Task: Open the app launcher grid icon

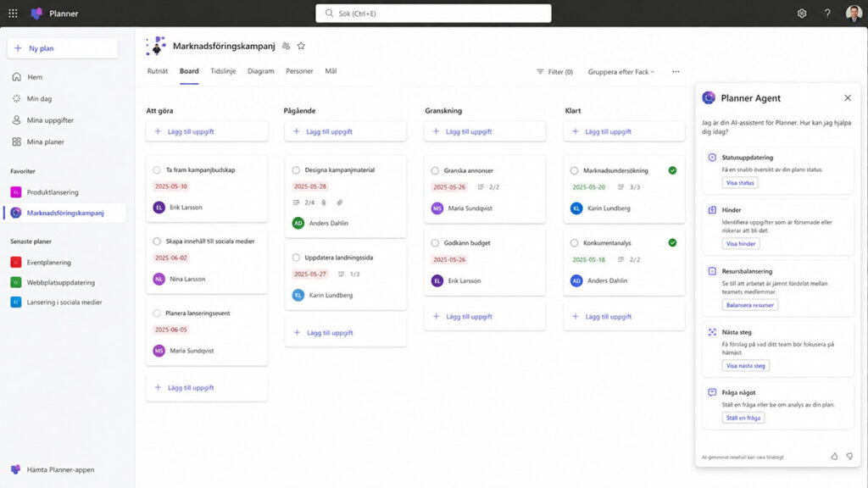Action: point(13,14)
